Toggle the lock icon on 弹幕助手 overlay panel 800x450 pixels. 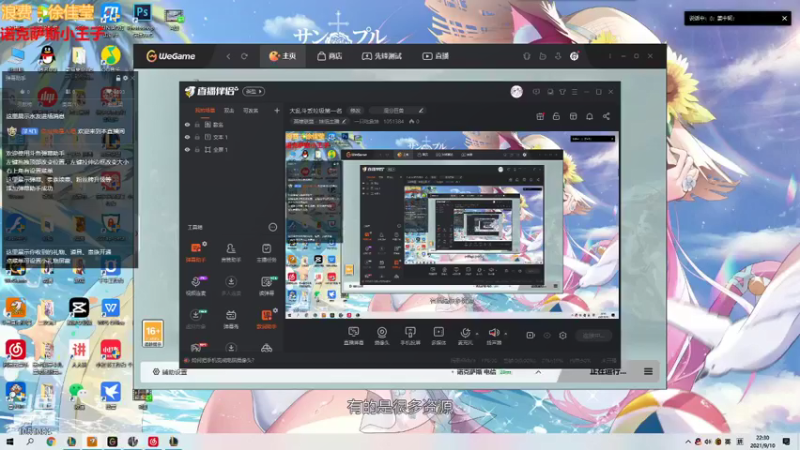pos(118,78)
